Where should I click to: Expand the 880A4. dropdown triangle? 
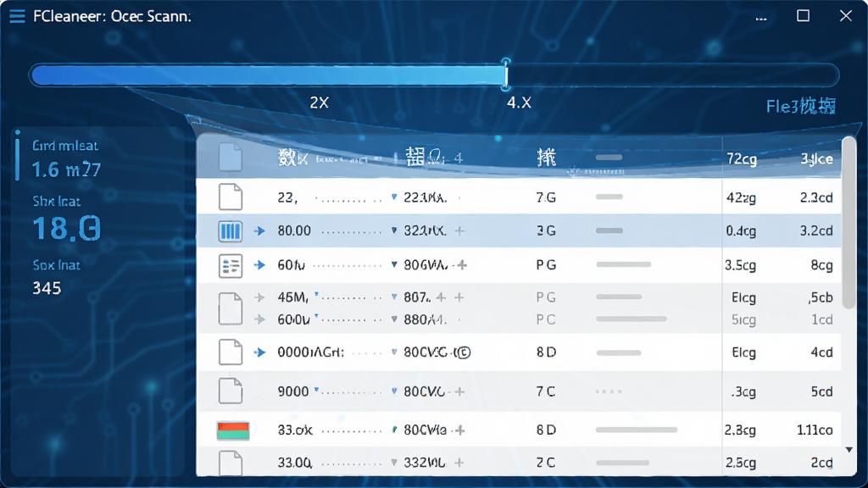click(394, 319)
